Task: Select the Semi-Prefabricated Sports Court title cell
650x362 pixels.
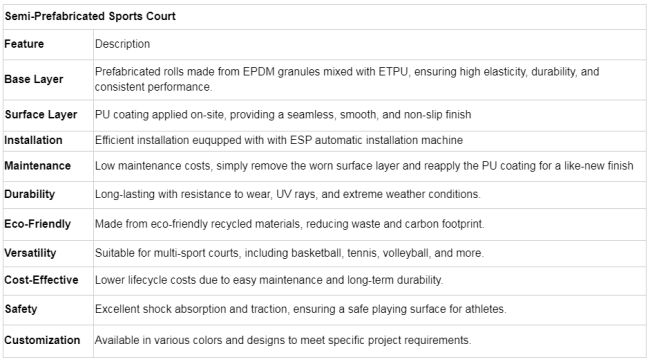Action: point(325,17)
